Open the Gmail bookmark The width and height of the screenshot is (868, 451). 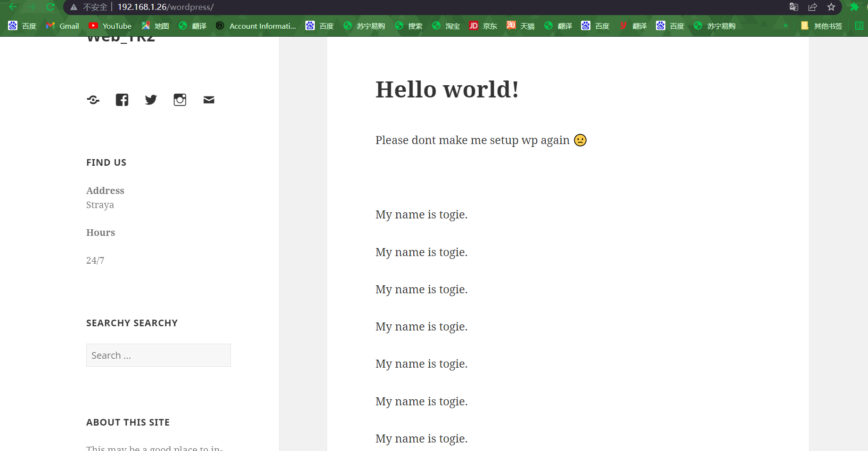62,26
